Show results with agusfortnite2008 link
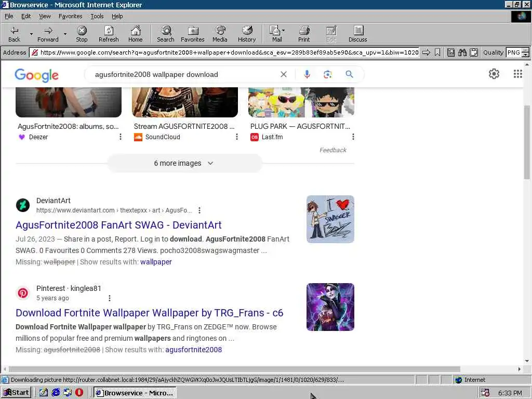The image size is (532, 399). [193, 350]
